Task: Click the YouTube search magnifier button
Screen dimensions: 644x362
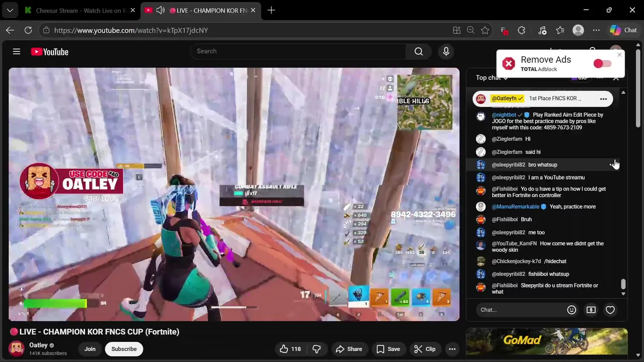Action: tap(419, 51)
